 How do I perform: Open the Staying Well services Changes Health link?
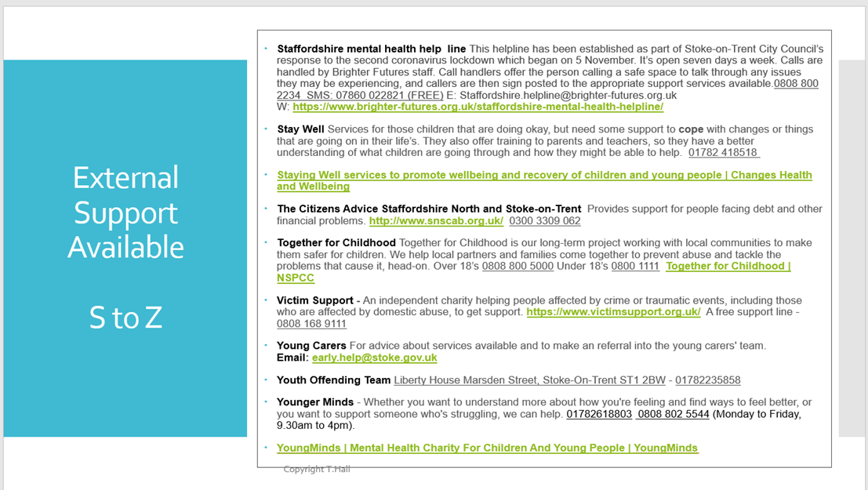click(x=544, y=180)
